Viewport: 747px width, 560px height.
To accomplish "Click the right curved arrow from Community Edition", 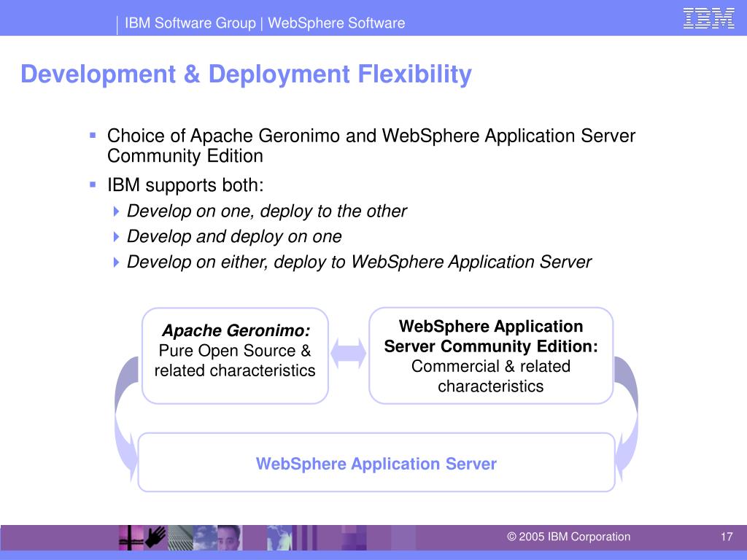I will coord(626,419).
